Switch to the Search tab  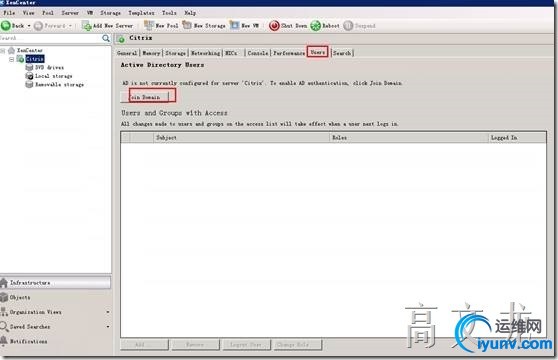(x=342, y=53)
